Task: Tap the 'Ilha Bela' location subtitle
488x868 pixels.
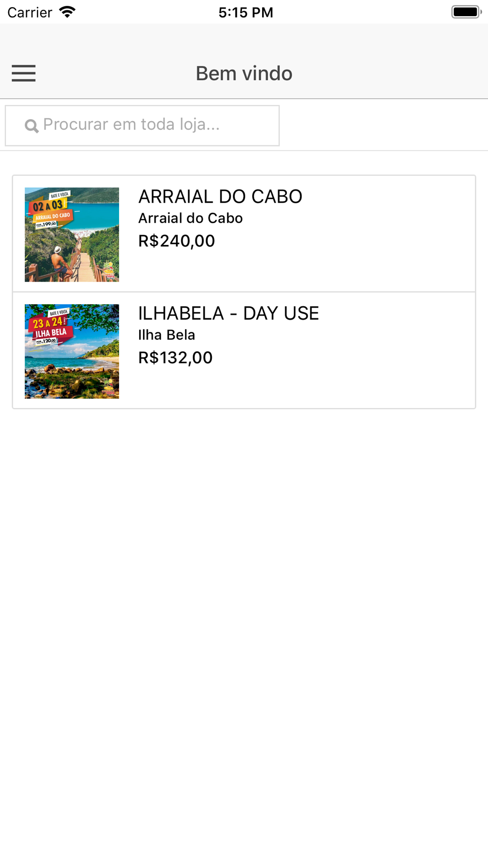Action: [166, 335]
